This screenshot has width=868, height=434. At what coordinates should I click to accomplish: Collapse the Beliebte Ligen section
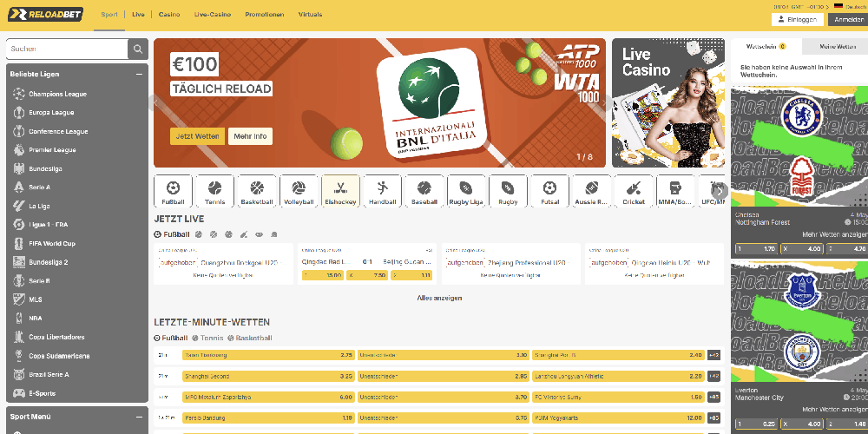coord(139,74)
